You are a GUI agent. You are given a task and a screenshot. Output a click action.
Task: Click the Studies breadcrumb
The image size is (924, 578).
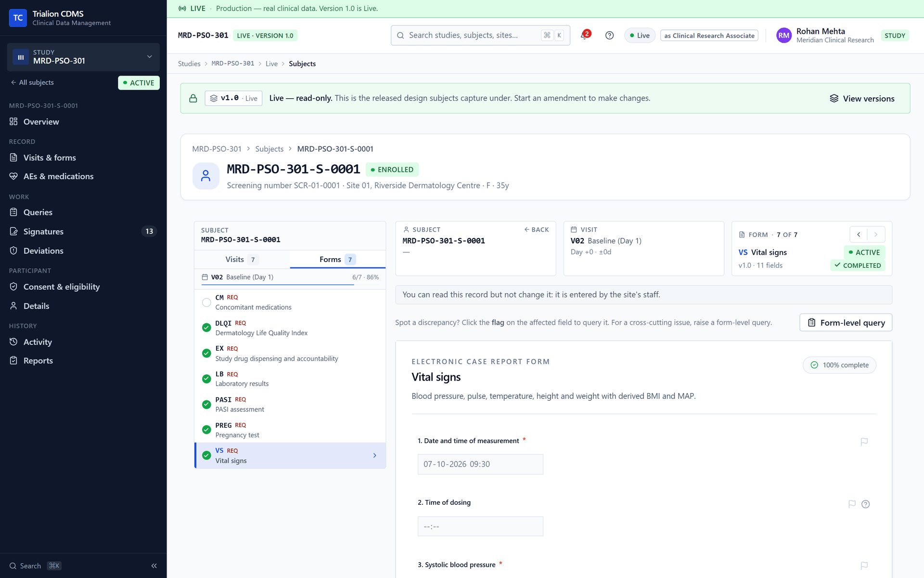click(189, 64)
